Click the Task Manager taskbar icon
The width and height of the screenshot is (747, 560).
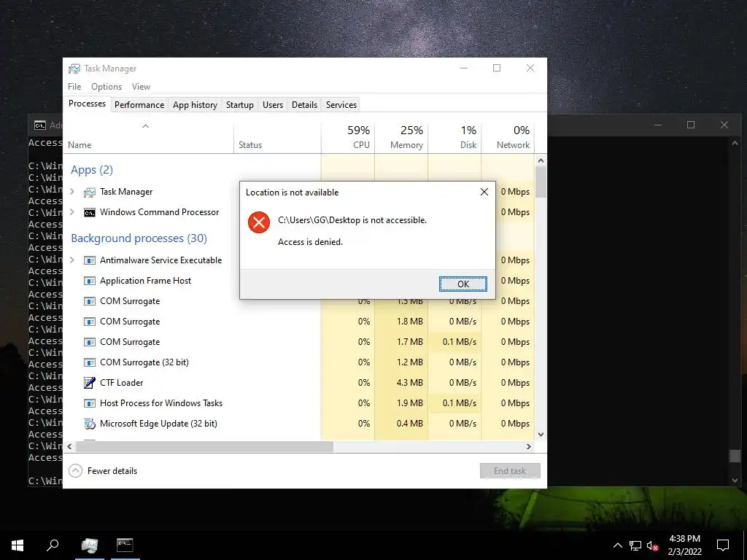tap(90, 545)
